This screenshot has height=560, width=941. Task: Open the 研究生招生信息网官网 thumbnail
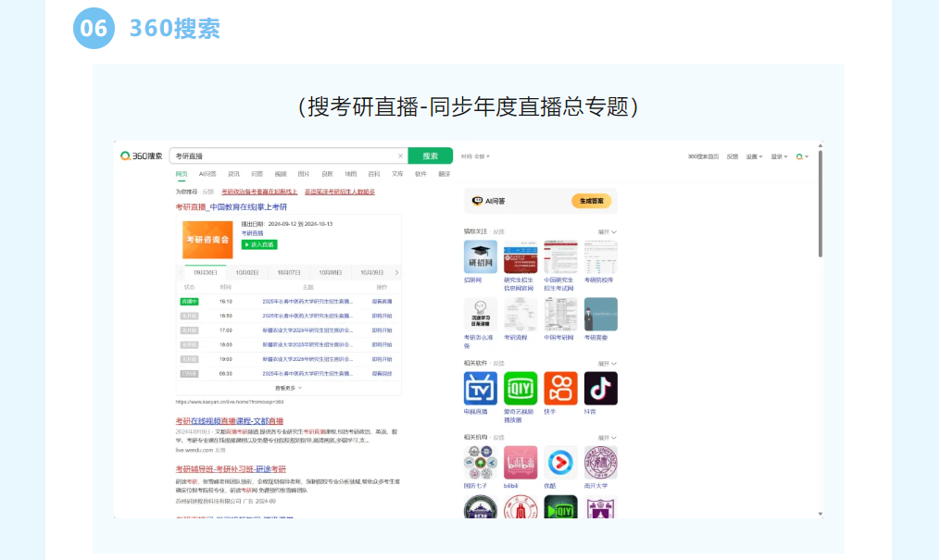click(x=521, y=256)
